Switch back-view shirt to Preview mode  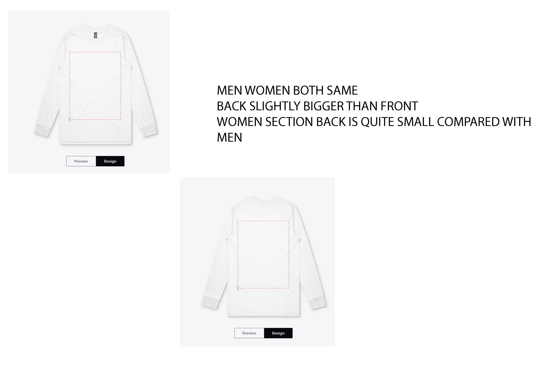(x=249, y=333)
